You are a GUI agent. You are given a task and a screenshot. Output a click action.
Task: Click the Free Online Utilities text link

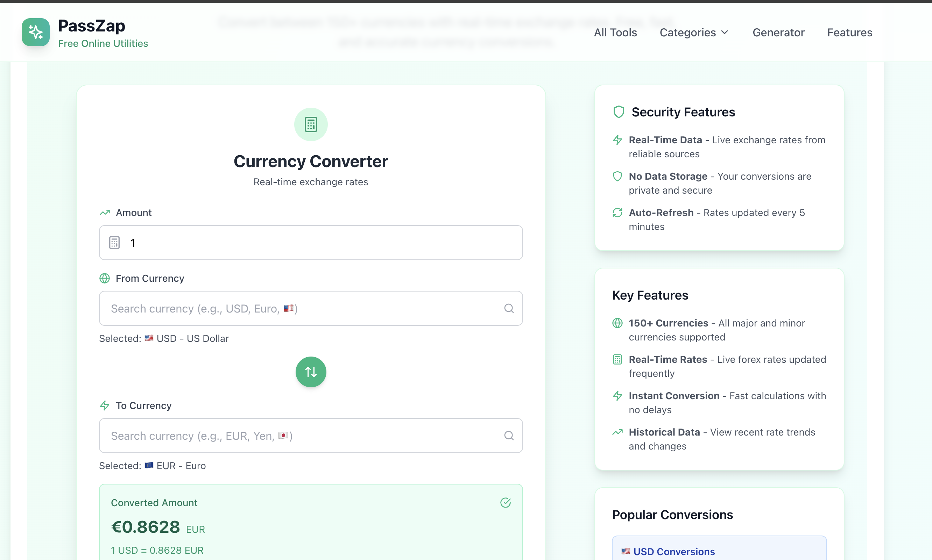[103, 43]
